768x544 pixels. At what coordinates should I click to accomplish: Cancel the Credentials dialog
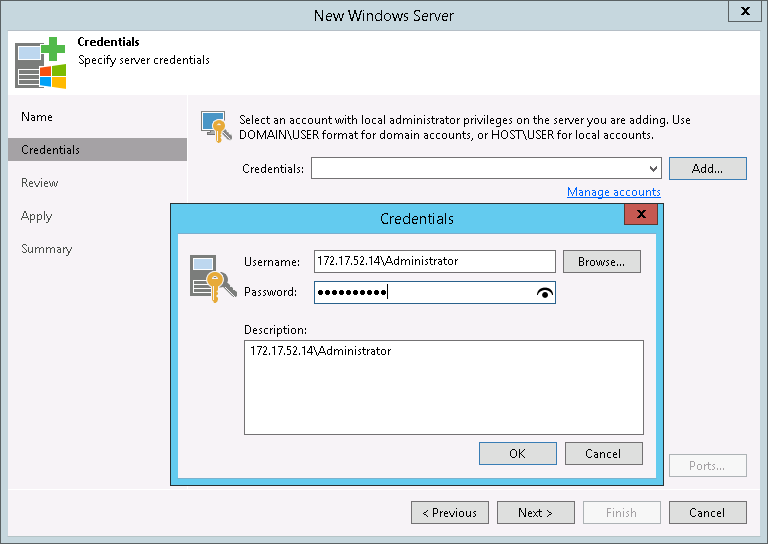(603, 454)
